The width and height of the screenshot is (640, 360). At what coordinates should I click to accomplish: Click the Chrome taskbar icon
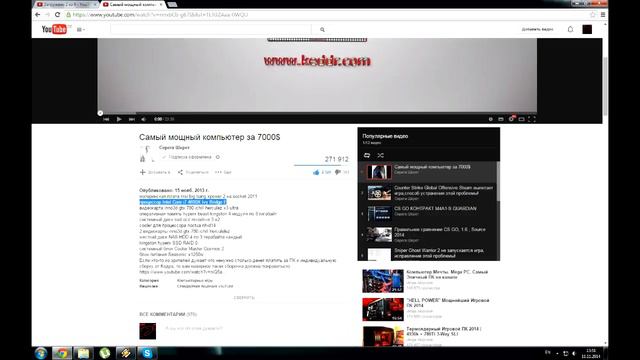pyautogui.click(x=62, y=353)
